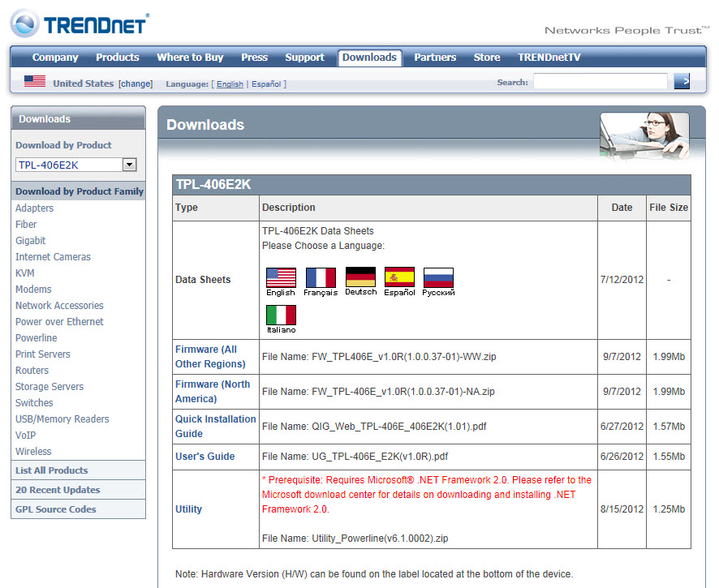This screenshot has width=719, height=588.
Task: Browse the Adapters product family
Action: [34, 208]
